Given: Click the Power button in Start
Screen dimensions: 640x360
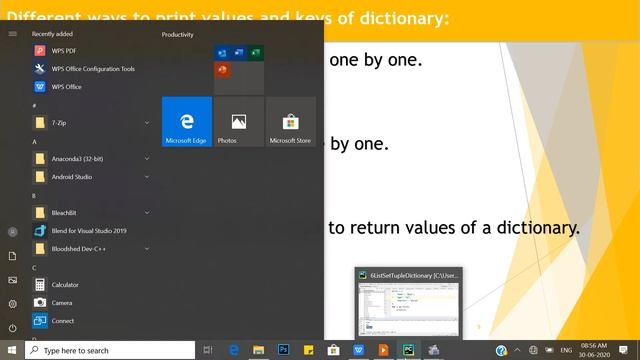Looking at the screenshot, I should (13, 328).
